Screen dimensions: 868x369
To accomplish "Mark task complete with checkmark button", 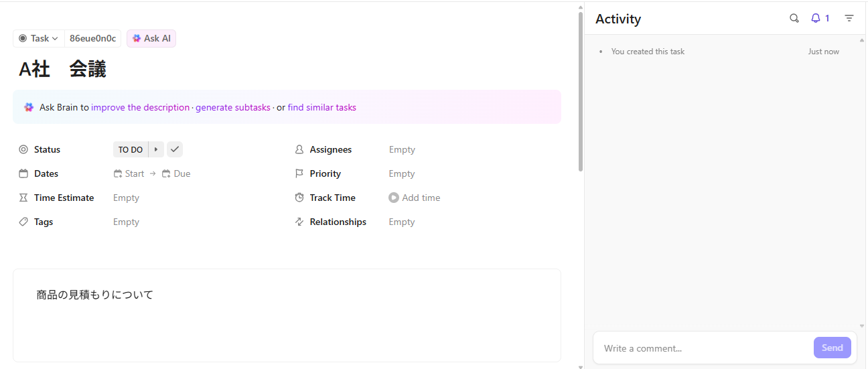I will tap(175, 149).
